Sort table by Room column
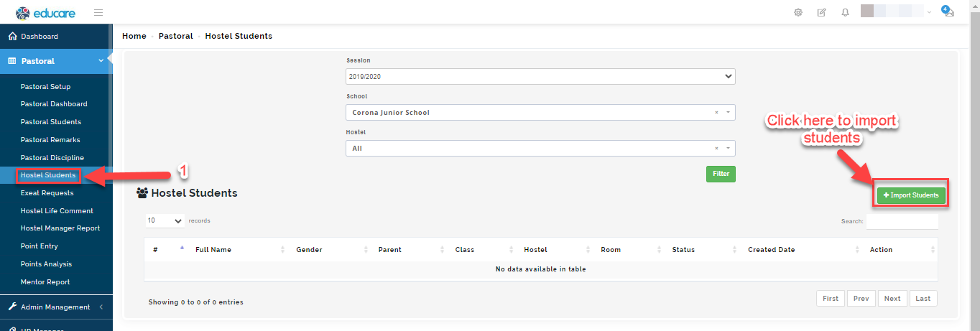 629,249
